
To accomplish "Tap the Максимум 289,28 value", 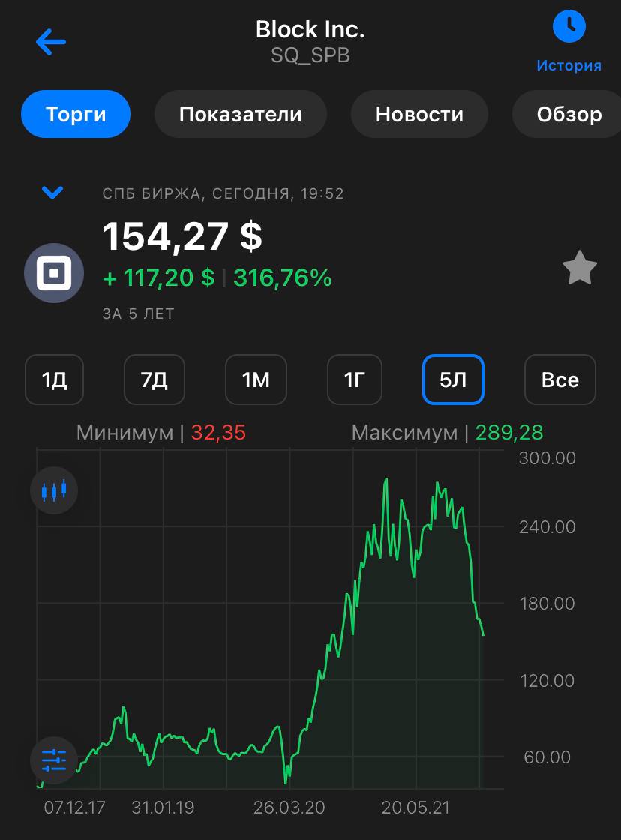I will (x=509, y=432).
